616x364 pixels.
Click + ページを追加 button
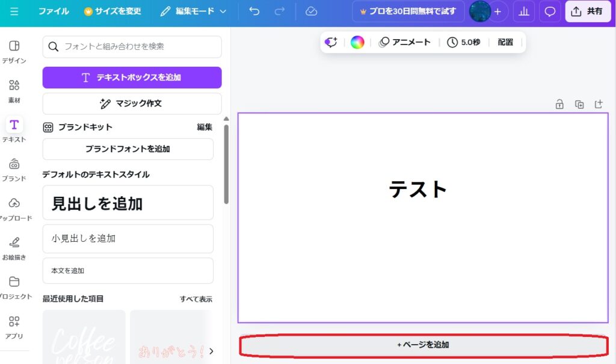pos(423,345)
